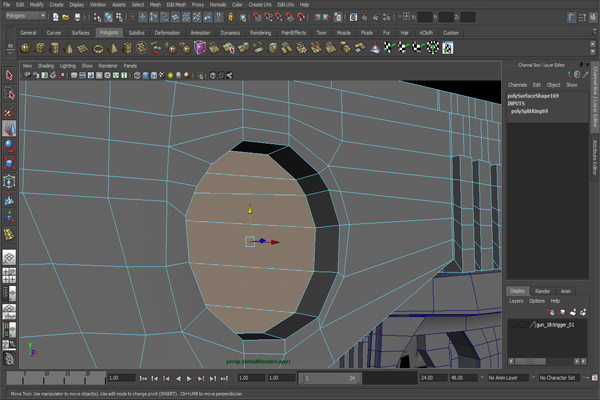
Task: Choose the four view layout
Action: pos(9,275)
